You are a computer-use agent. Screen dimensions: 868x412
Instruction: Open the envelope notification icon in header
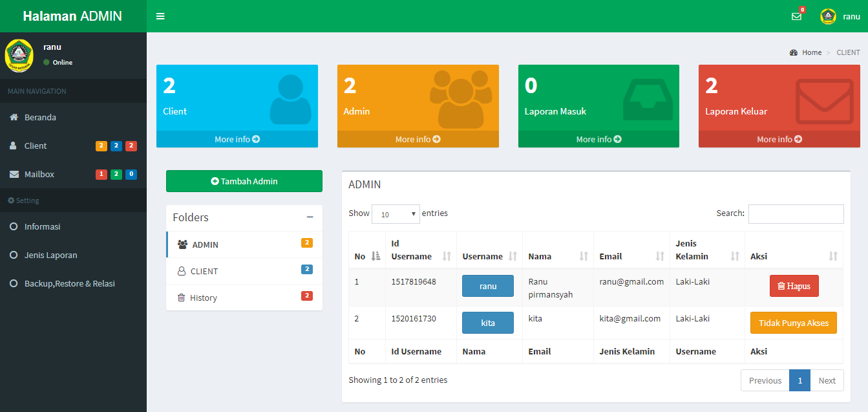796,16
